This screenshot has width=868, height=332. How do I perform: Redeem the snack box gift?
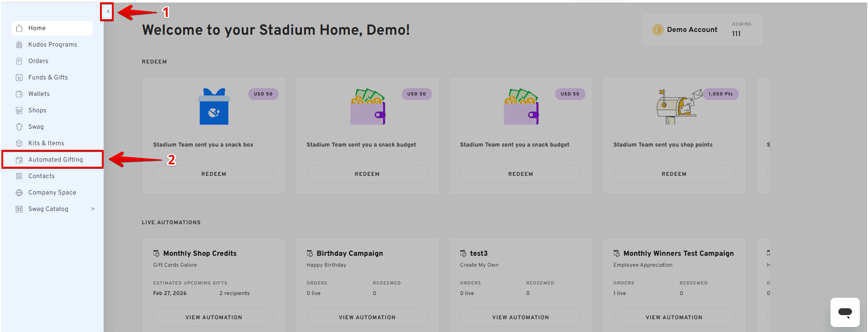pos(214,174)
